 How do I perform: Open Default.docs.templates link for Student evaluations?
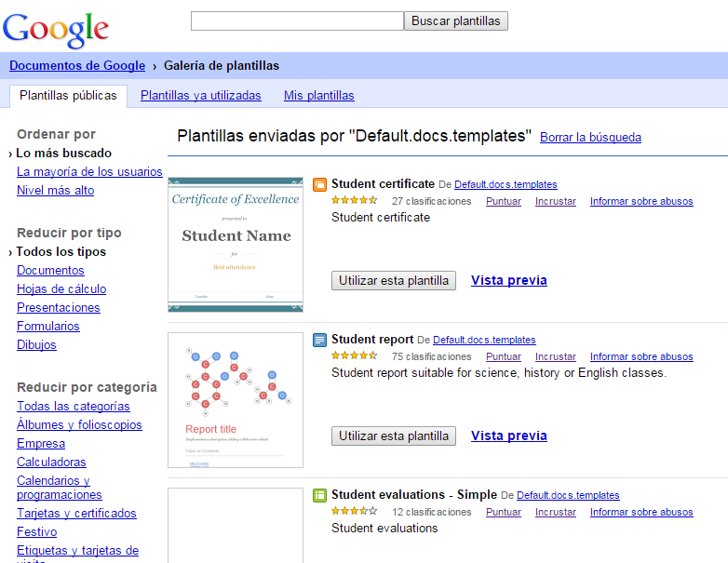(568, 495)
